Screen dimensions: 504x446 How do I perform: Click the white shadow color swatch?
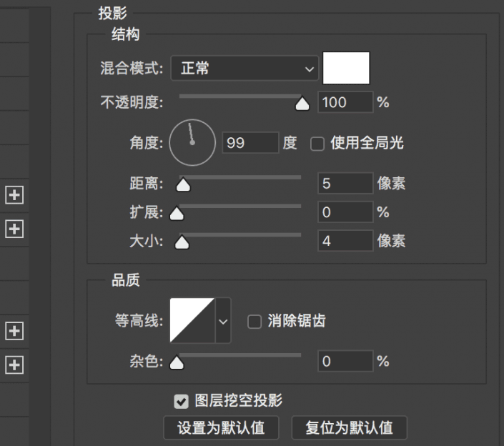(x=346, y=68)
